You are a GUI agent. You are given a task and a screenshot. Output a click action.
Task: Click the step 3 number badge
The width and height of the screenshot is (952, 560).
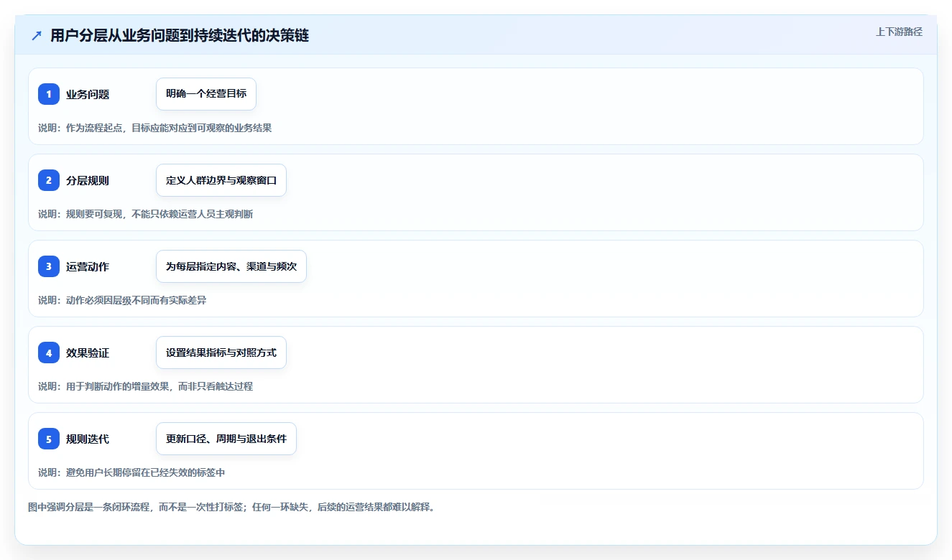(49, 266)
